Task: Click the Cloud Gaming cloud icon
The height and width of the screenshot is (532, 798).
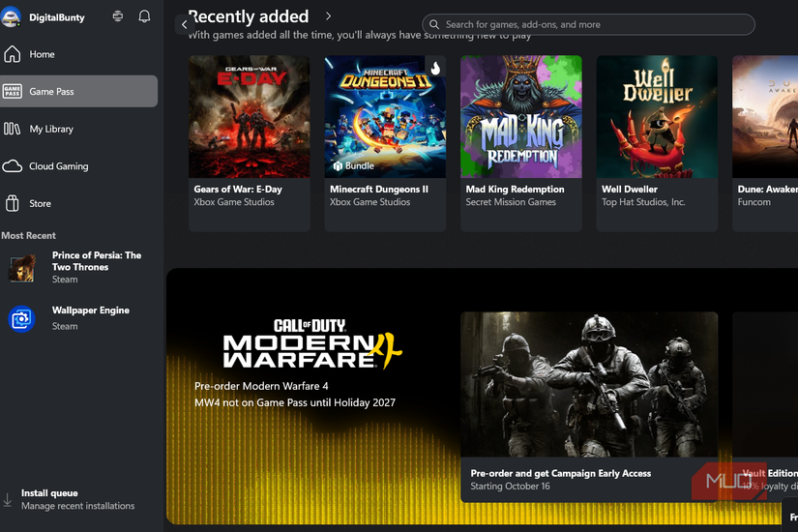Action: pyautogui.click(x=13, y=166)
